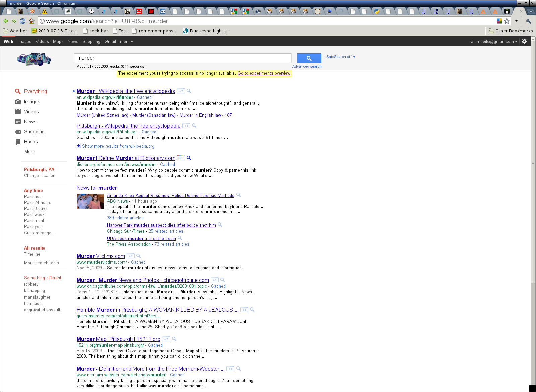536x392 pixels.
Task: Click preview magnifier for Dictionary.com result
Action: (189, 158)
